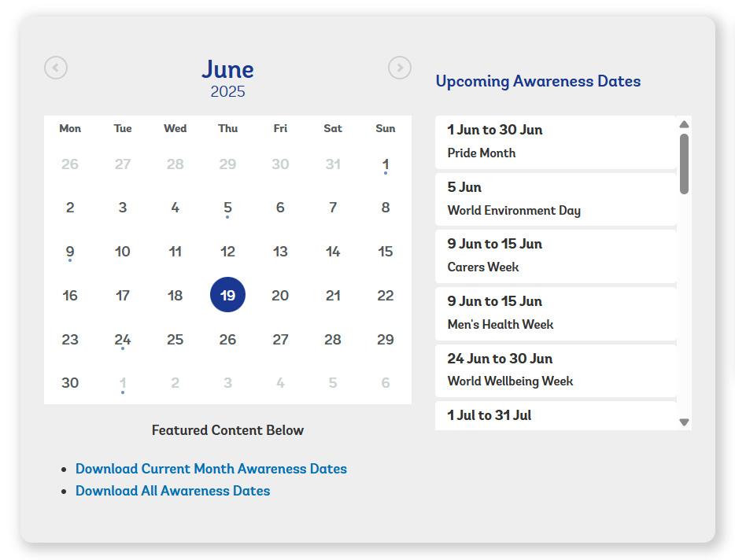Screen dimensions: 735x560
Task: Select 16 June on the calendar
Action: pos(70,296)
